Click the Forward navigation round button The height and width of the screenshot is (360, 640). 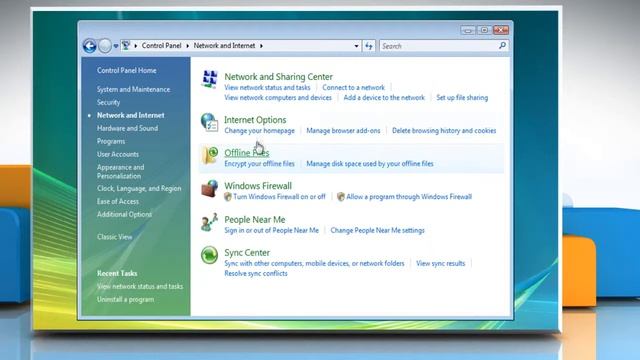coord(105,46)
